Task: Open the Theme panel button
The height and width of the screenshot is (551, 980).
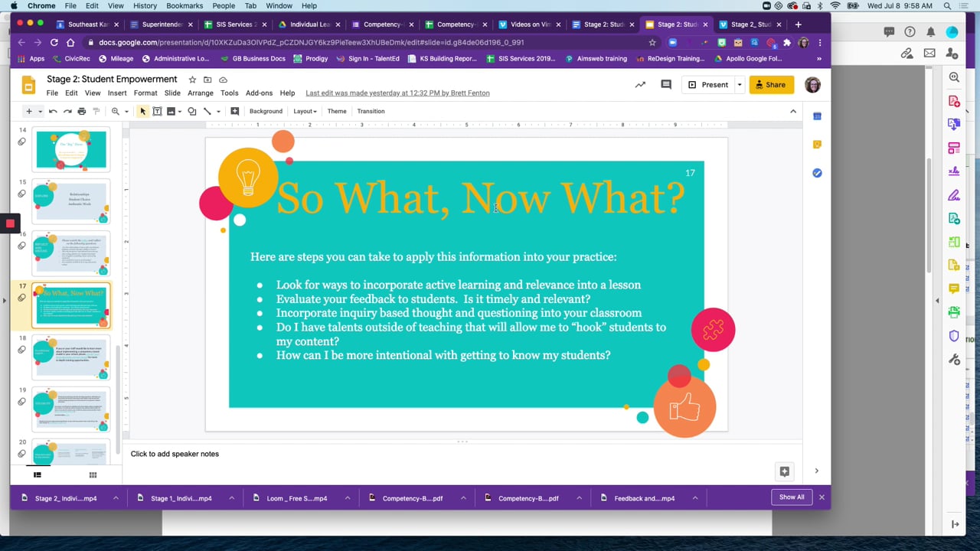Action: pos(337,112)
